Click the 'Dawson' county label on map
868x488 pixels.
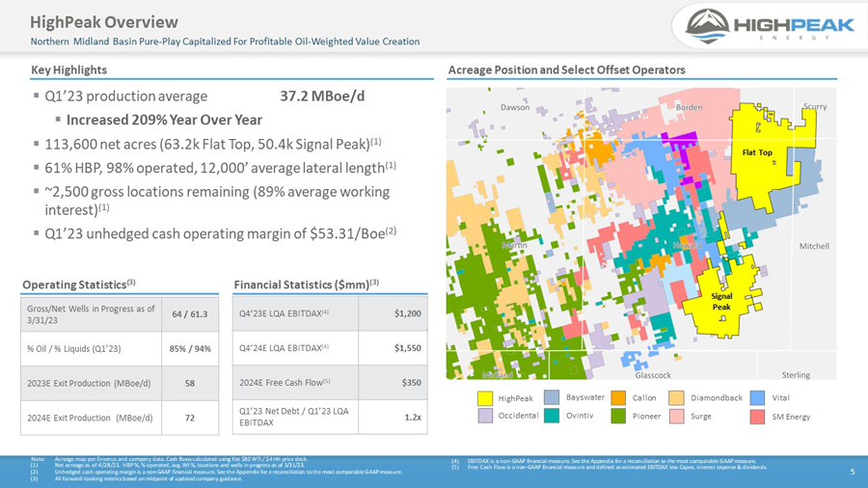pos(515,107)
